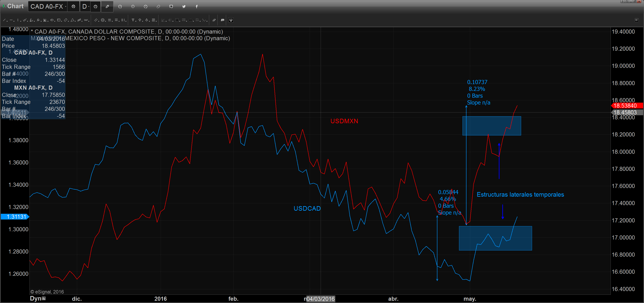Image resolution: width=644 pixels, height=303 pixels.
Task: Select the pitchfork drawing tool
Action: [38, 20]
